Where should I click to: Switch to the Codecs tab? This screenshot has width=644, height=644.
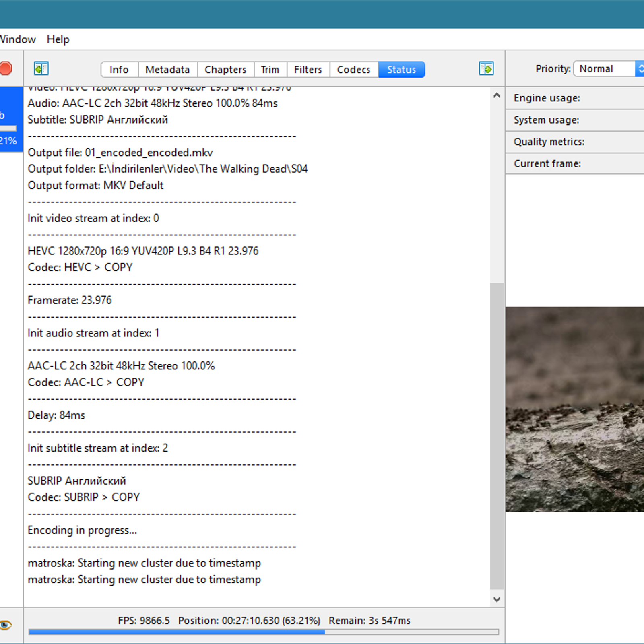pyautogui.click(x=353, y=70)
